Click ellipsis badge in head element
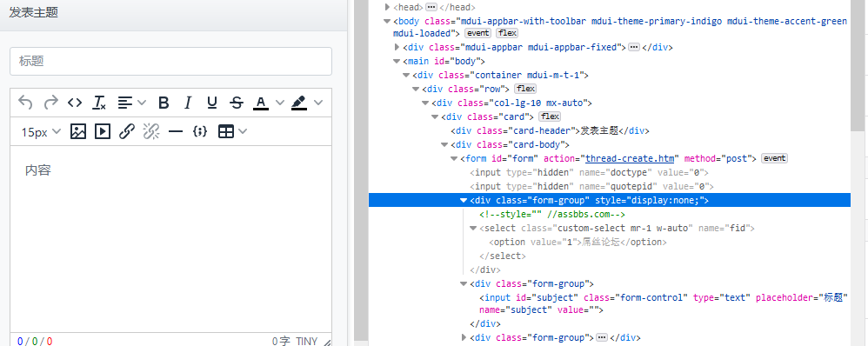Image resolution: width=868 pixels, height=346 pixels. pyautogui.click(x=431, y=7)
